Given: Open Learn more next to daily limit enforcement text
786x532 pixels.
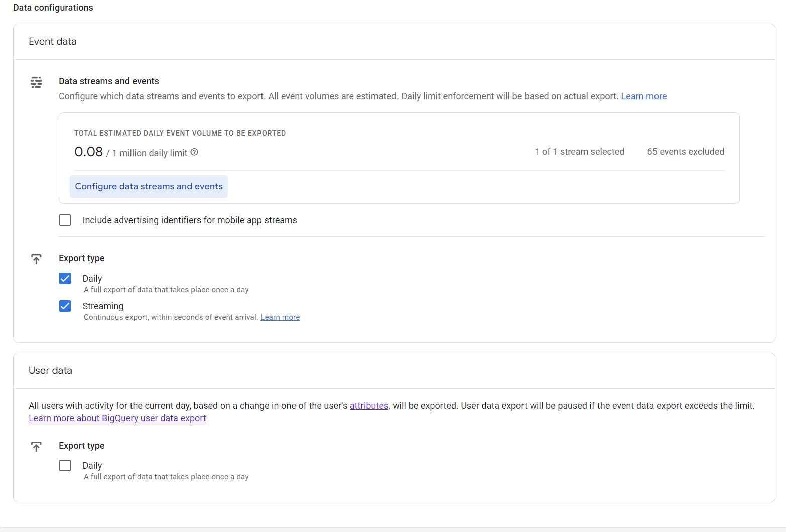Looking at the screenshot, I should click(643, 96).
